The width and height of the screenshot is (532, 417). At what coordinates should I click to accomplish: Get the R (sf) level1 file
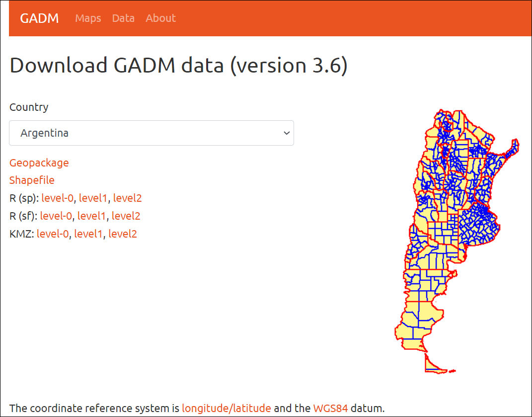(x=91, y=216)
